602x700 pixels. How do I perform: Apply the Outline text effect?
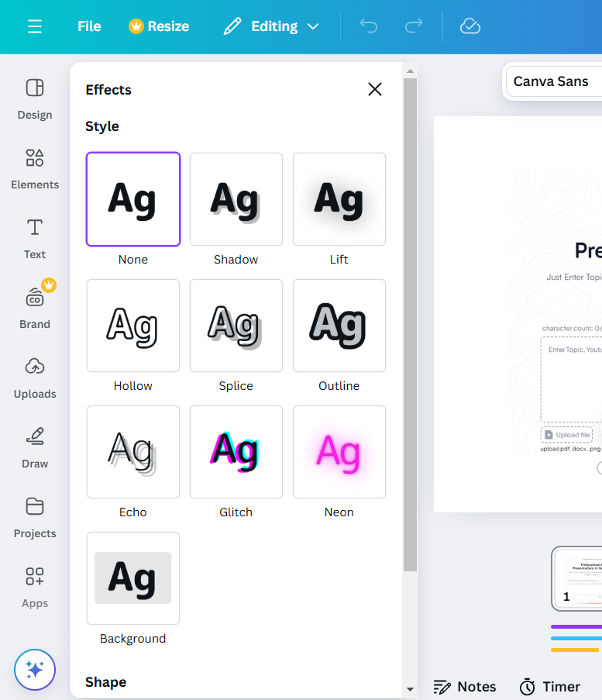tap(339, 326)
